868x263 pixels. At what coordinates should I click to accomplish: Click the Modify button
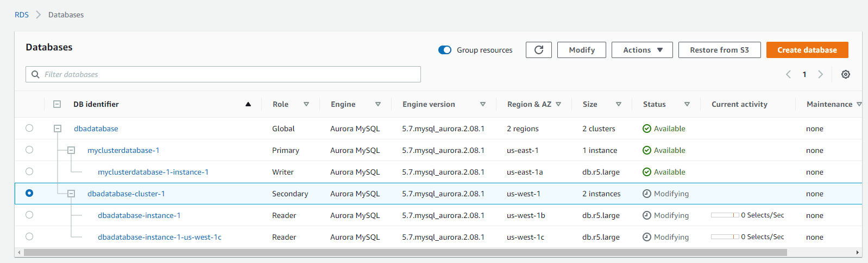click(x=582, y=50)
